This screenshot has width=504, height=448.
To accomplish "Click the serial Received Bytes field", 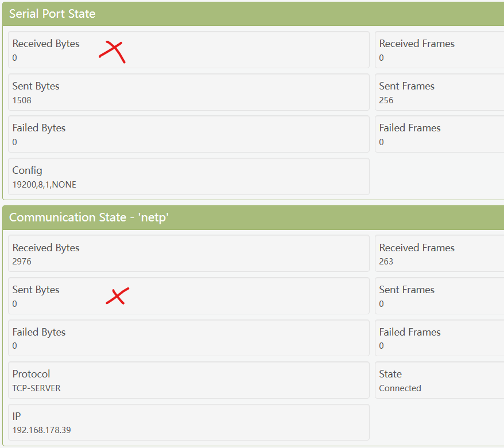I will [x=189, y=50].
